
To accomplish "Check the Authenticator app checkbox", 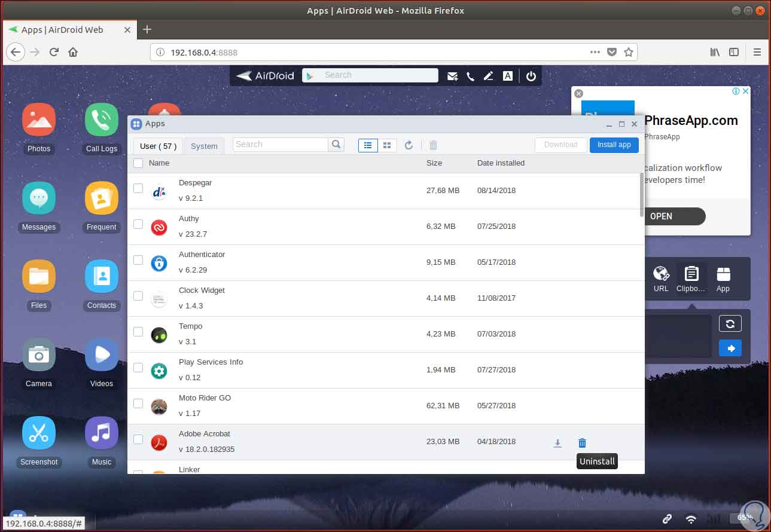I will click(x=138, y=260).
